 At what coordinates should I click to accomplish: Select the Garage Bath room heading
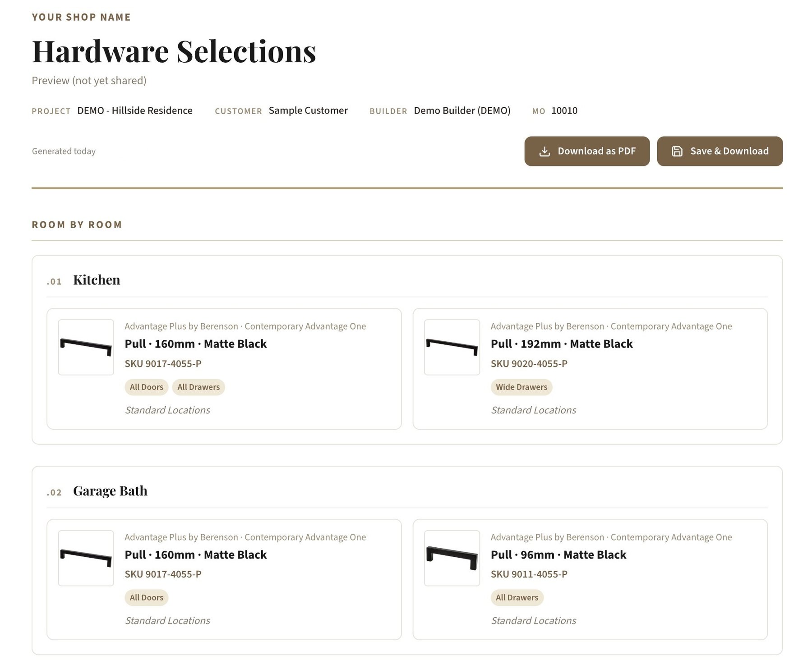[x=110, y=491]
